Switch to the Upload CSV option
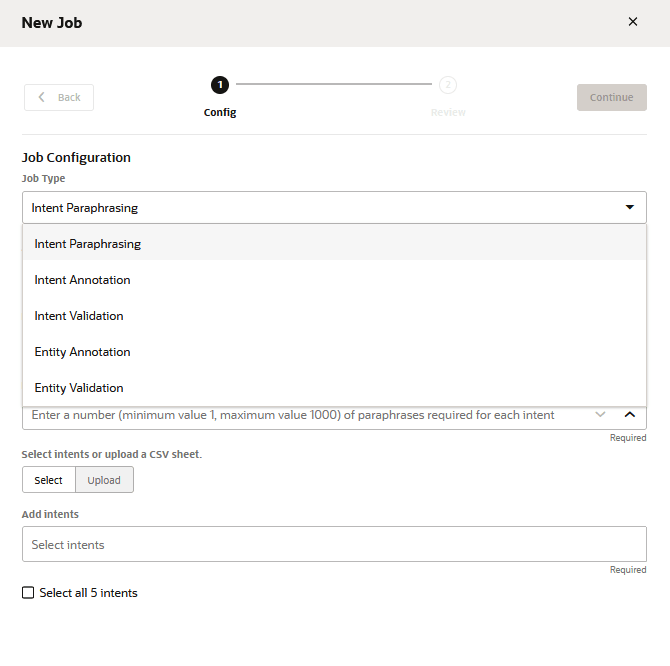The height and width of the screenshot is (666, 670). coord(104,480)
